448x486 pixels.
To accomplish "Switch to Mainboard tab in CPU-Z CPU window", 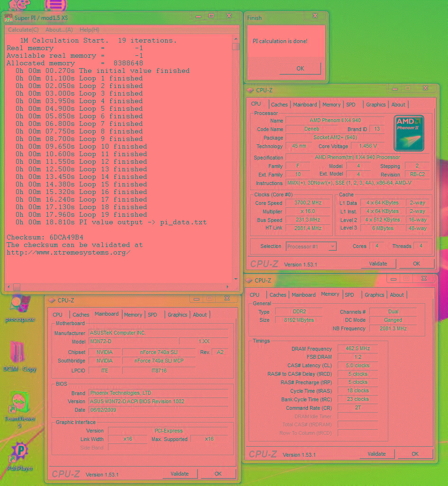I will (305, 105).
